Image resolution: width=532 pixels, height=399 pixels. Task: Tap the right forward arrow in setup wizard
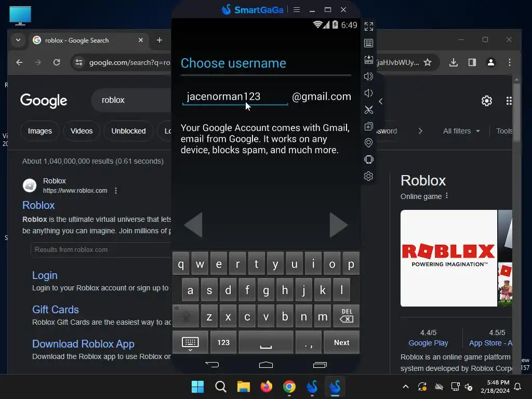(339, 224)
